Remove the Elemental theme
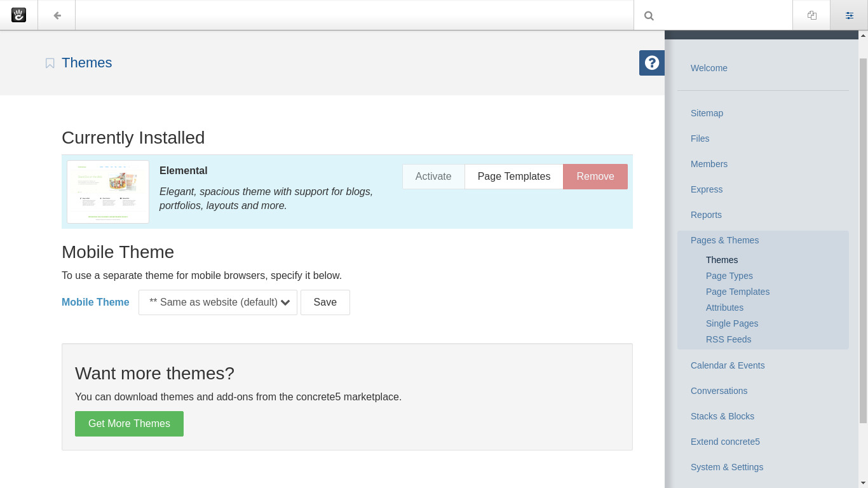This screenshot has width=868, height=488. [x=595, y=177]
